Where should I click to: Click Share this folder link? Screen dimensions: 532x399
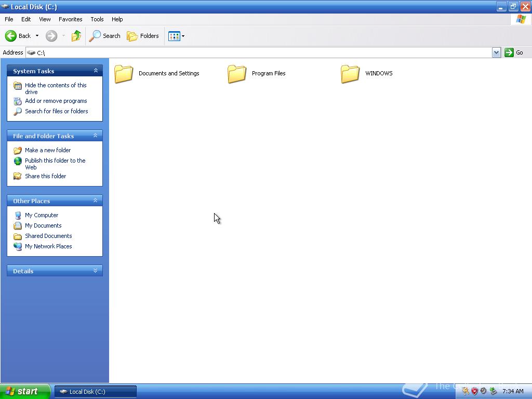tap(46, 176)
